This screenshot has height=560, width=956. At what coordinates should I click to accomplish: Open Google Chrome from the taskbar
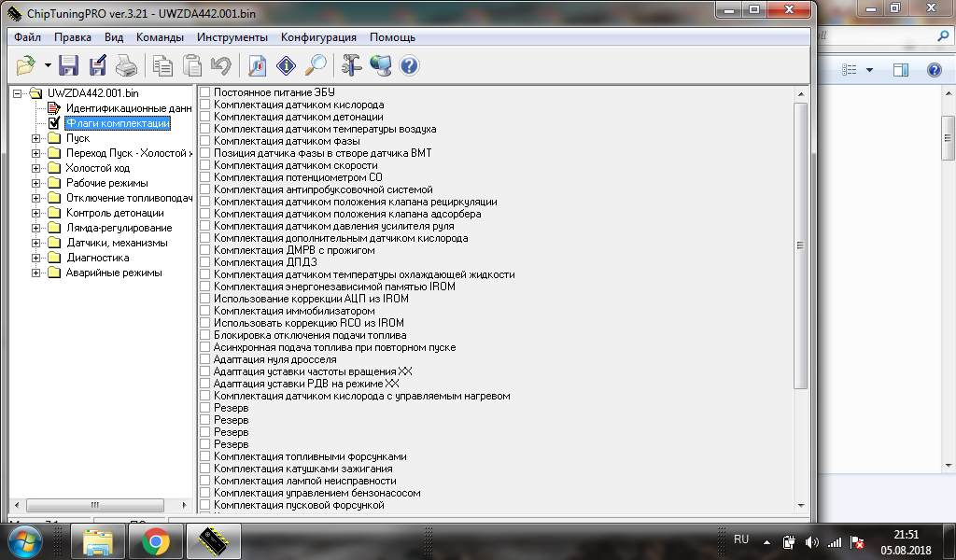click(156, 540)
